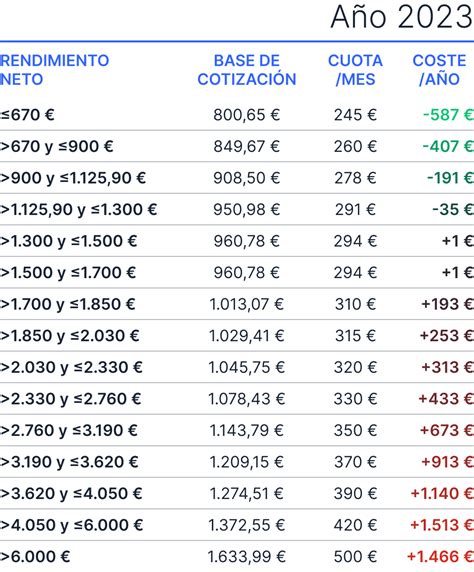This screenshot has width=474, height=572.
Task: Click the 330 € monthly fee
Action: pyautogui.click(x=355, y=399)
